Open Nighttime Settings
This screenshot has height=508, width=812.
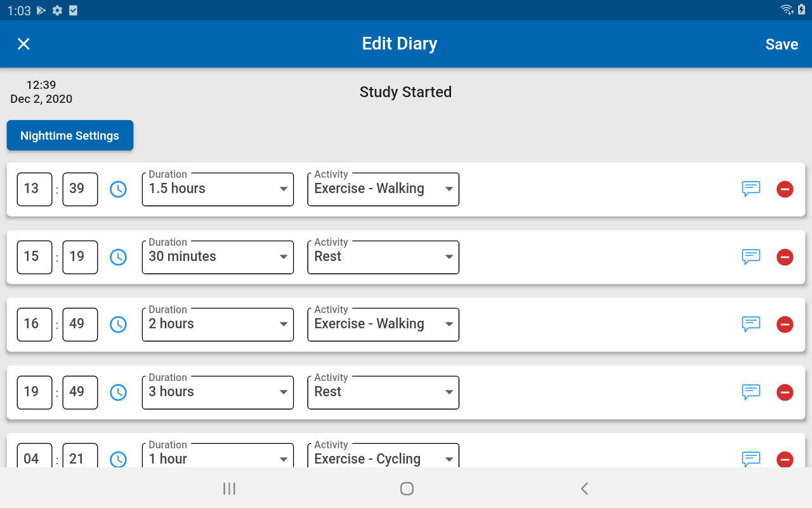[70, 136]
